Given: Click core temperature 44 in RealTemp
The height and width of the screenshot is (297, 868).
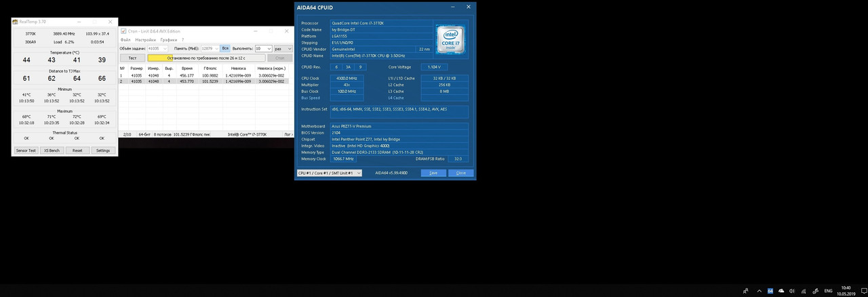Looking at the screenshot, I should click(x=26, y=60).
